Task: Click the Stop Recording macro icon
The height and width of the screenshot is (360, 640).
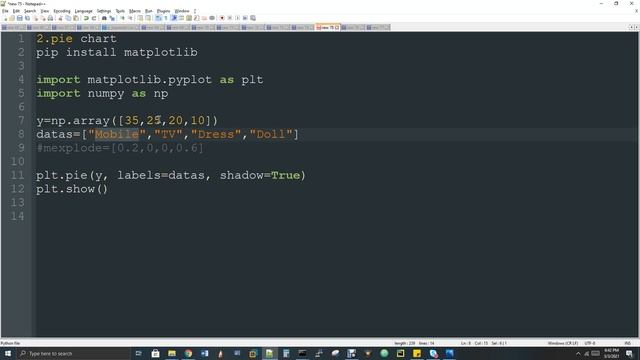Action: pyautogui.click(x=229, y=18)
